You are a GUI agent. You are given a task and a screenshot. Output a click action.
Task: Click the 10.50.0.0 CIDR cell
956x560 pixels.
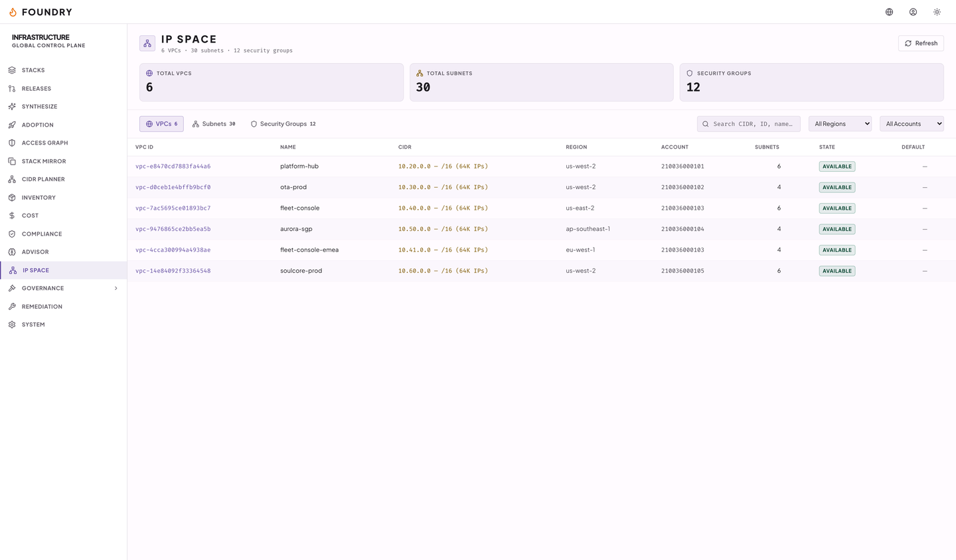tap(443, 229)
